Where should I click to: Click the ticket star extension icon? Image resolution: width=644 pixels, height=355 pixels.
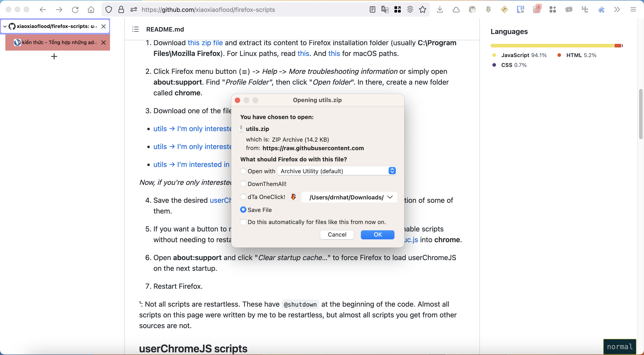tap(569, 9)
